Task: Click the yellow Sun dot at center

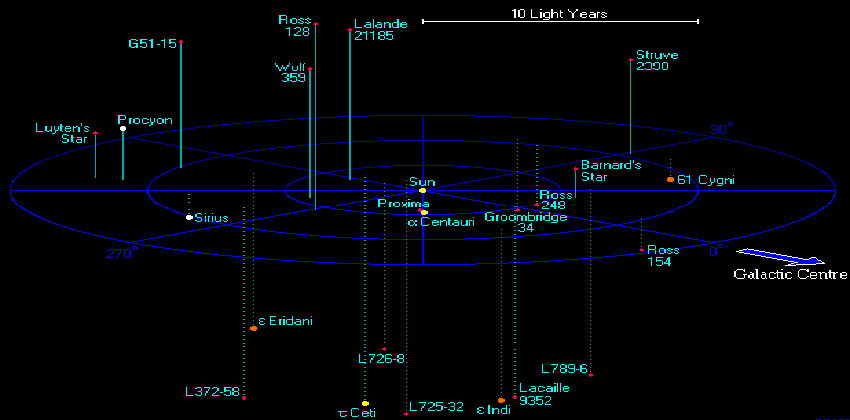Action: (x=423, y=190)
